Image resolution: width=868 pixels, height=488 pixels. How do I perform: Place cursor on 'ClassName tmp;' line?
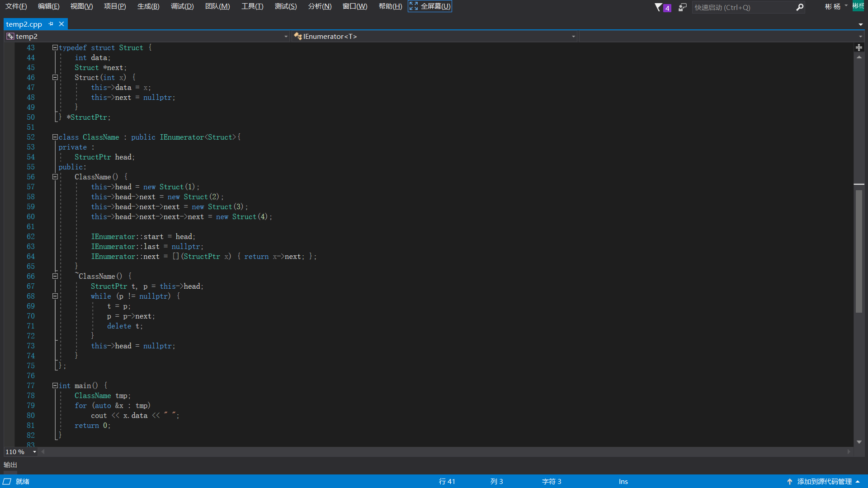pos(103,395)
